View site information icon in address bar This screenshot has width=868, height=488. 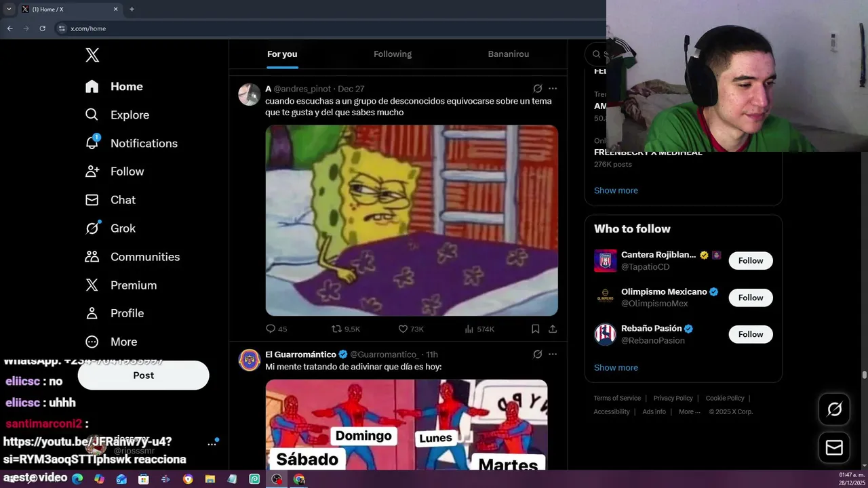tap(62, 28)
